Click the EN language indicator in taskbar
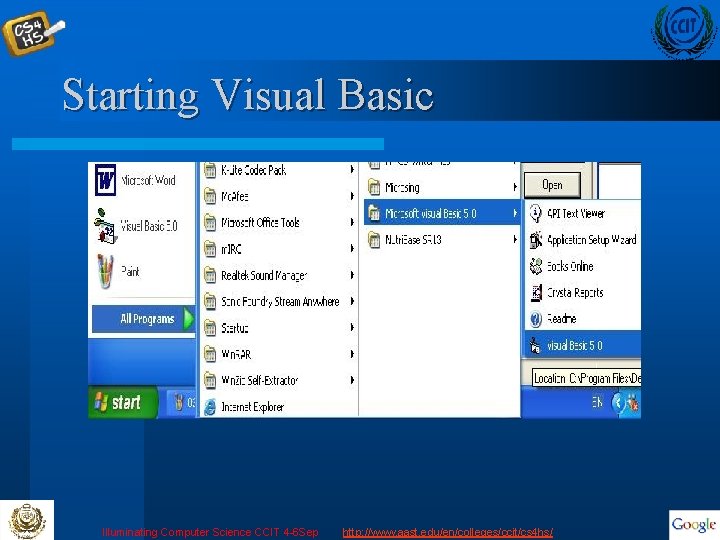This screenshot has height=540, width=720. pos(597,402)
